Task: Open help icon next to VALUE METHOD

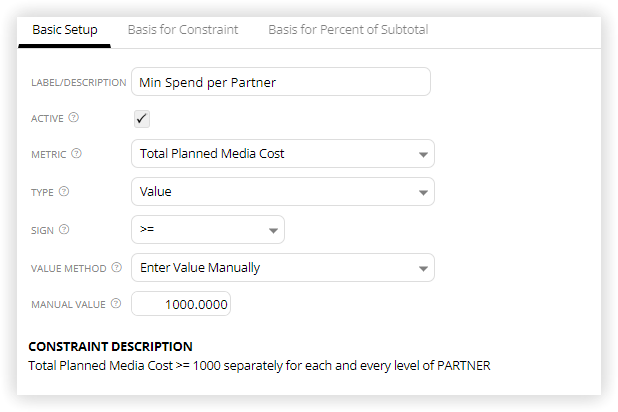Action: [x=117, y=267]
